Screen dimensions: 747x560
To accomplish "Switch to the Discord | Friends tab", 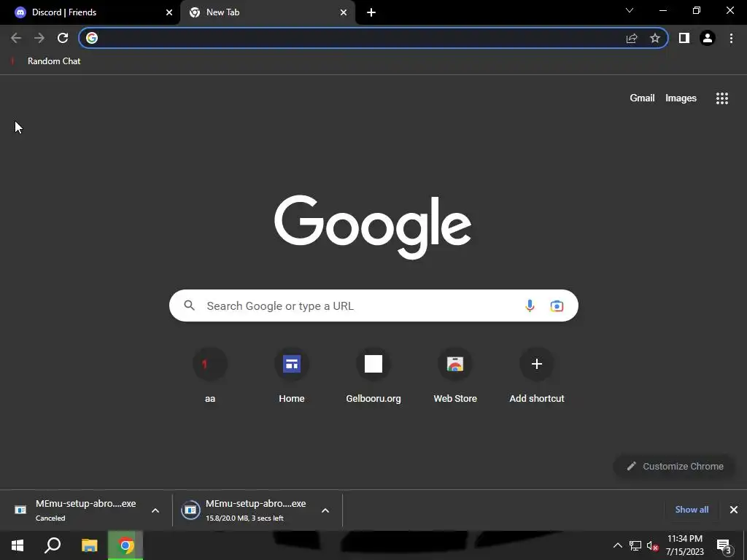I will pyautogui.click(x=90, y=12).
